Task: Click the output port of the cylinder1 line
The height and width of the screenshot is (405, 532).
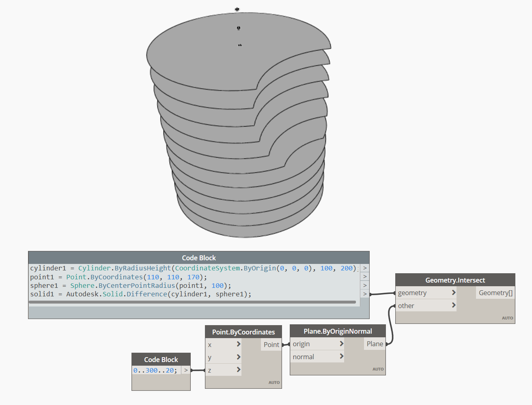Action: tap(364, 268)
